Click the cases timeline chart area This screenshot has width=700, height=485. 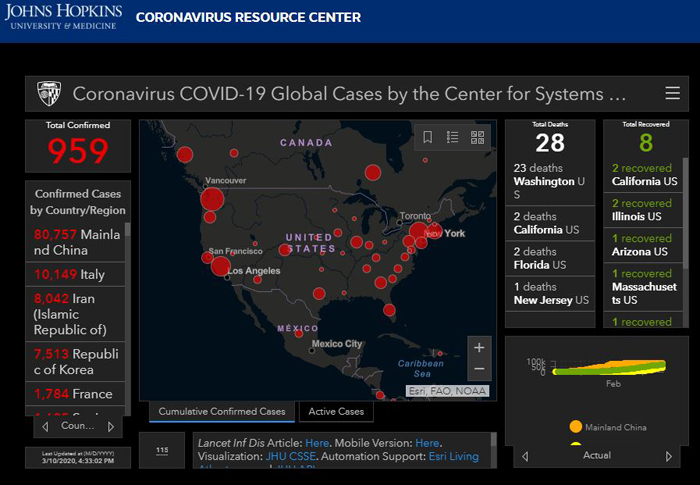pos(608,367)
